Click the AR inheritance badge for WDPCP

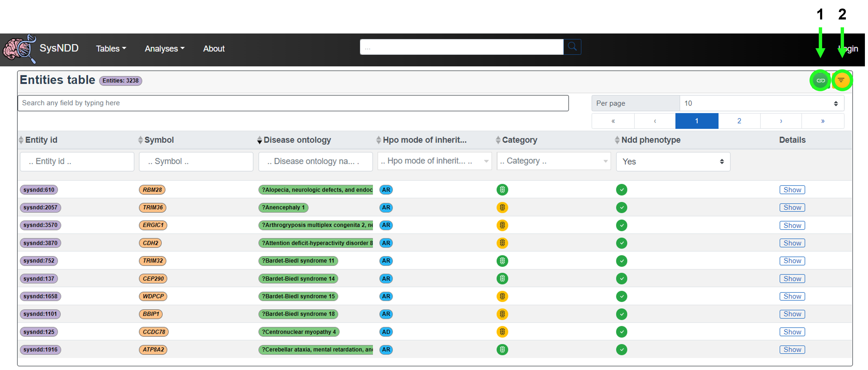tap(386, 296)
